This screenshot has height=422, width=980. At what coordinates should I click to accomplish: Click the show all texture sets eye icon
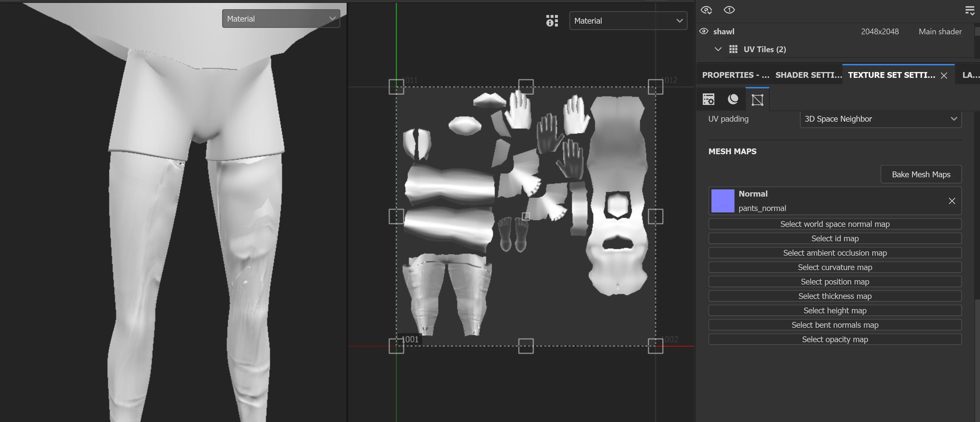click(706, 10)
